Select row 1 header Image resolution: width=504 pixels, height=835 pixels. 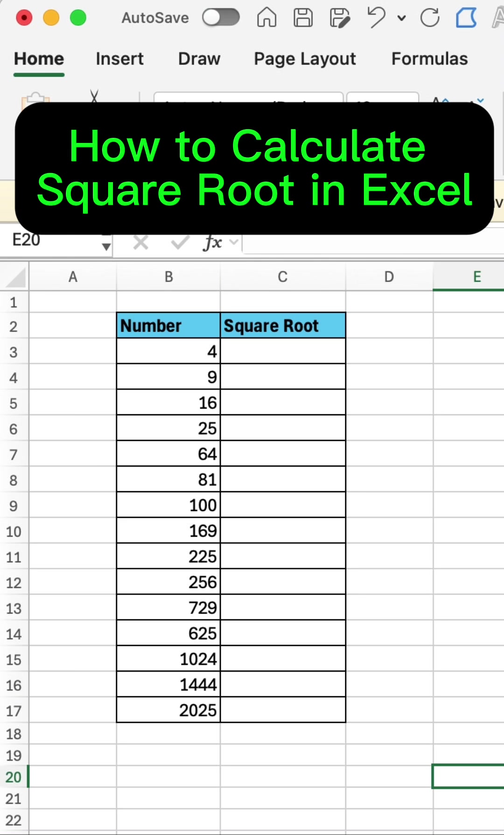14,302
